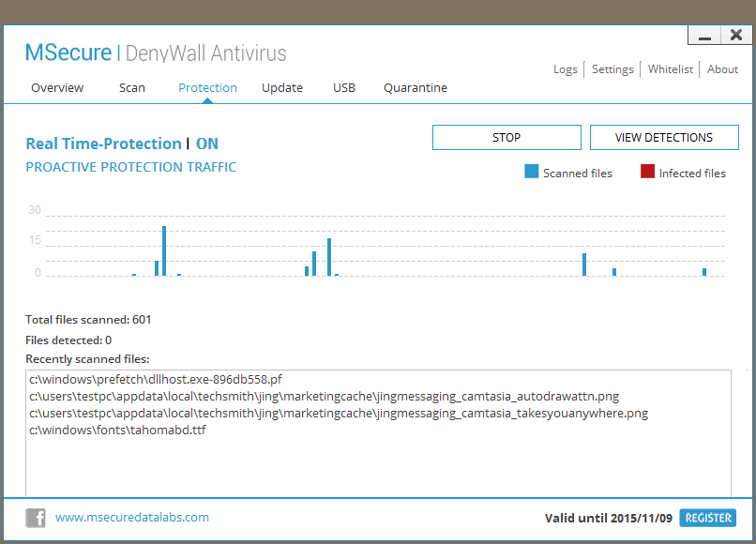
Task: Click the VIEW DETECTIONS button
Action: tap(664, 138)
